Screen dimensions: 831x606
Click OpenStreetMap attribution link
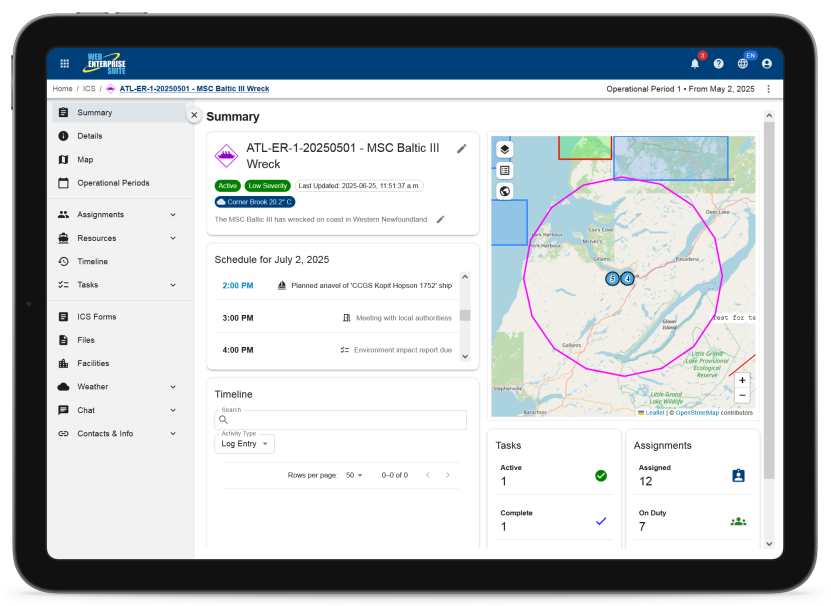click(x=697, y=412)
